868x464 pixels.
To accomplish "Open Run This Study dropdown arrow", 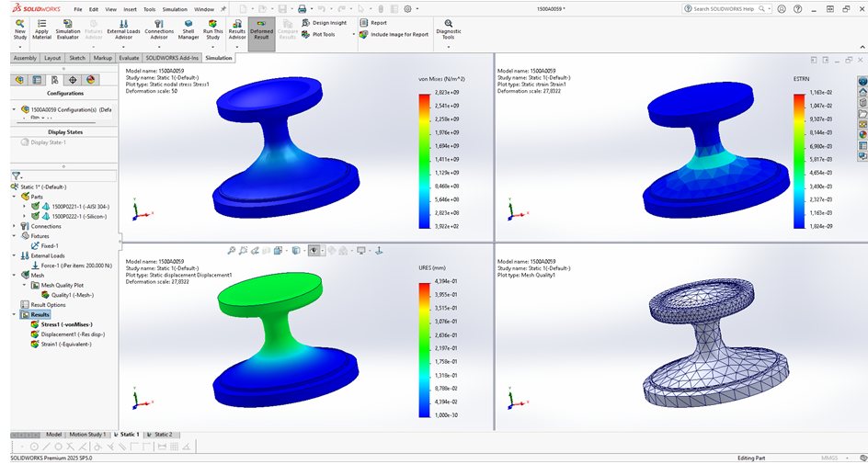I will click(x=212, y=47).
